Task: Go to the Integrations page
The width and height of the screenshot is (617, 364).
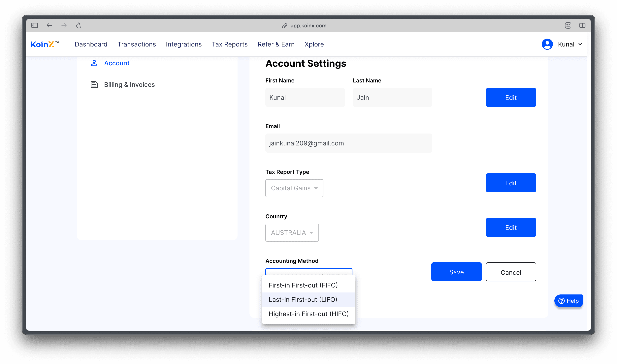Action: point(183,44)
